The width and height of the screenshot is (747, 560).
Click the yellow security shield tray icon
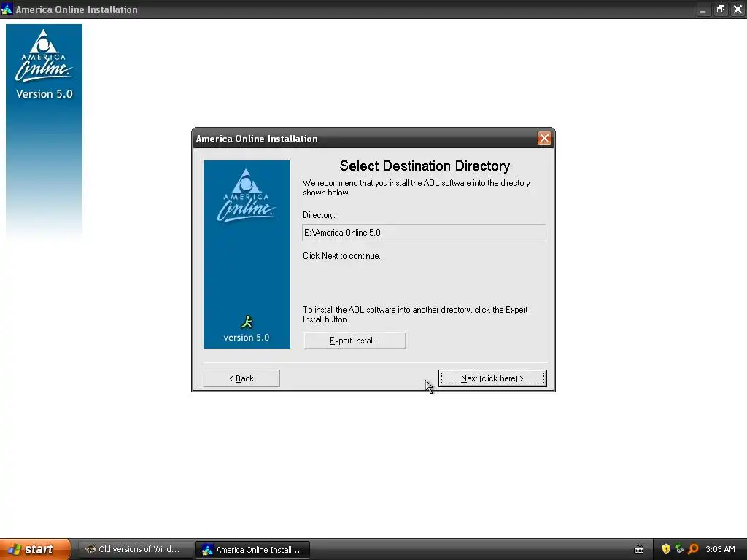click(x=666, y=549)
